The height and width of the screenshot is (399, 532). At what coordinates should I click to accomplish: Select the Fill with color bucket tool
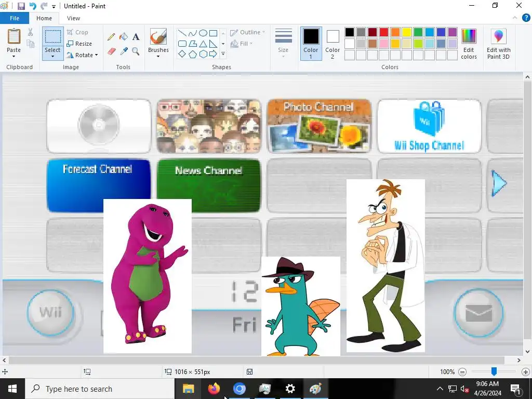[x=124, y=37]
